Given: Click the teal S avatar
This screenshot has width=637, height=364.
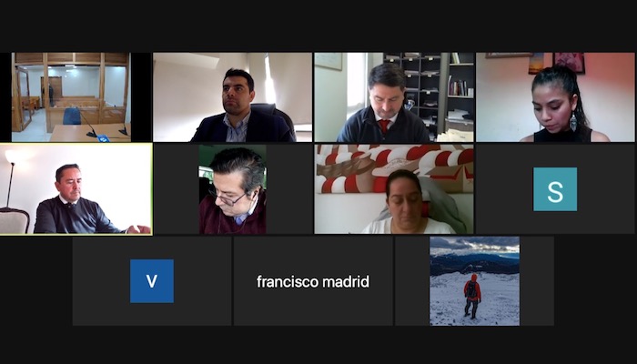Looking at the screenshot, I should point(555,189).
